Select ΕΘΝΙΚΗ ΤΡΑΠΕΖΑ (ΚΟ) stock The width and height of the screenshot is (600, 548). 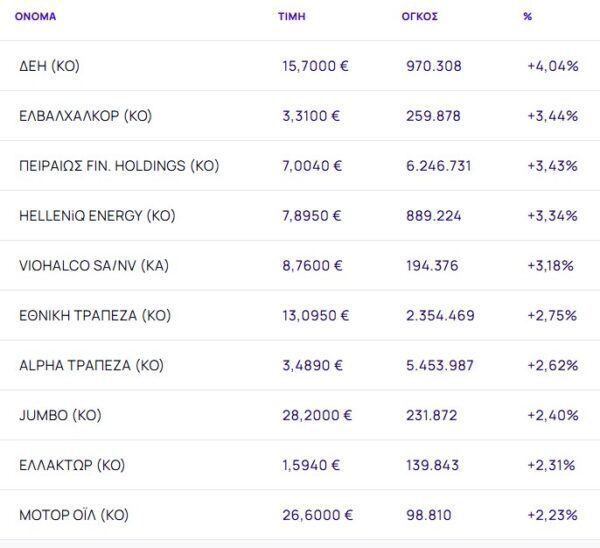tap(95, 316)
